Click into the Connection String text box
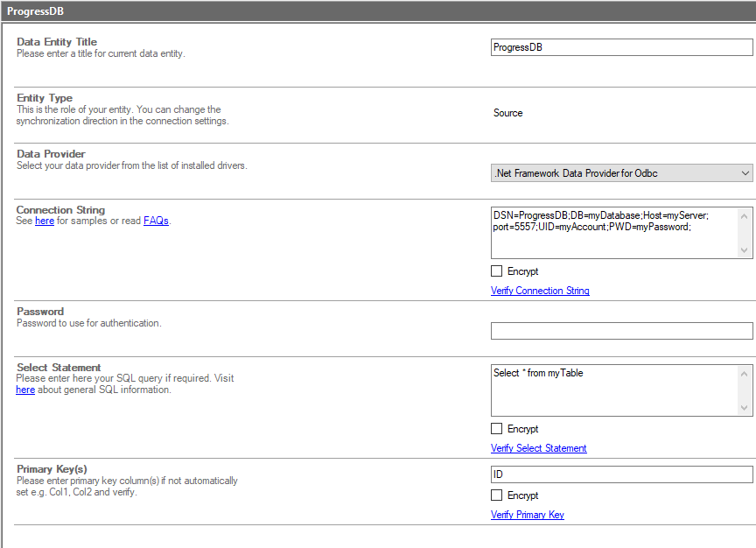The width and height of the screenshot is (756, 548). coord(612,233)
